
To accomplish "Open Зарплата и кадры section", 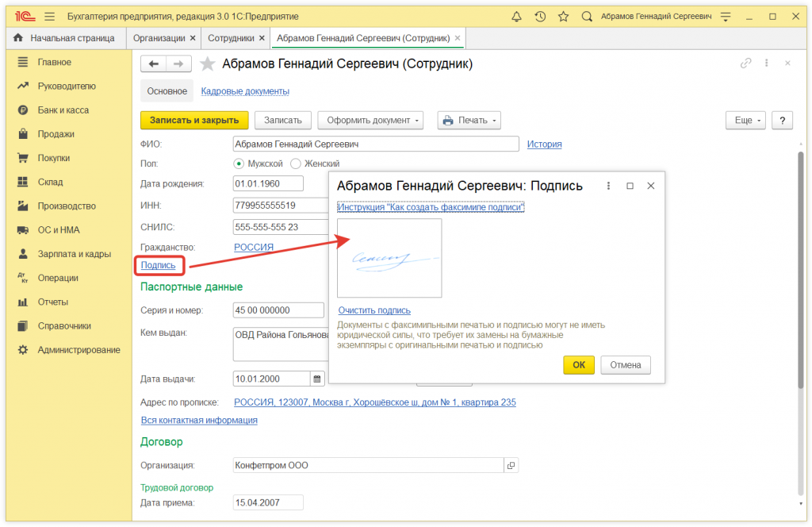I will pos(74,254).
